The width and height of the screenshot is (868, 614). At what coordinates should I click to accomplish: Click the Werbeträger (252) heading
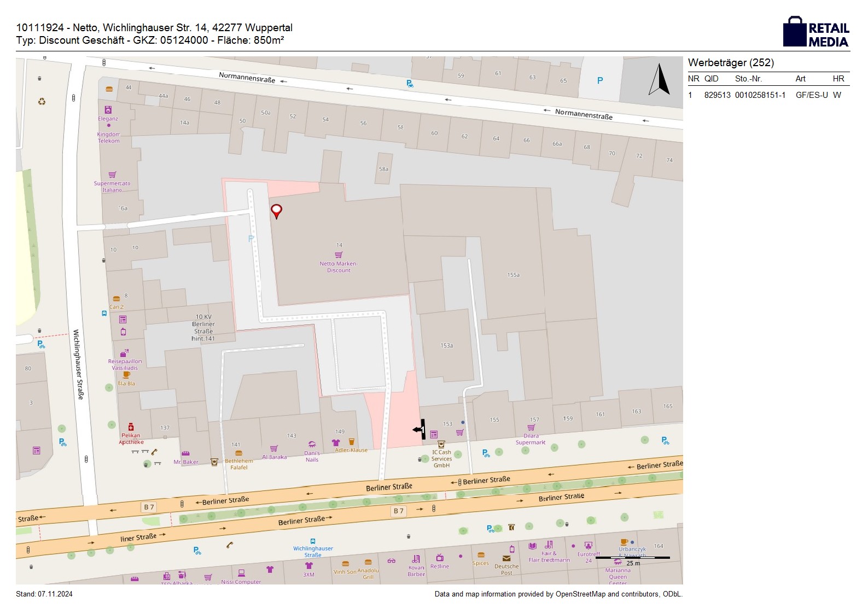coord(731,63)
